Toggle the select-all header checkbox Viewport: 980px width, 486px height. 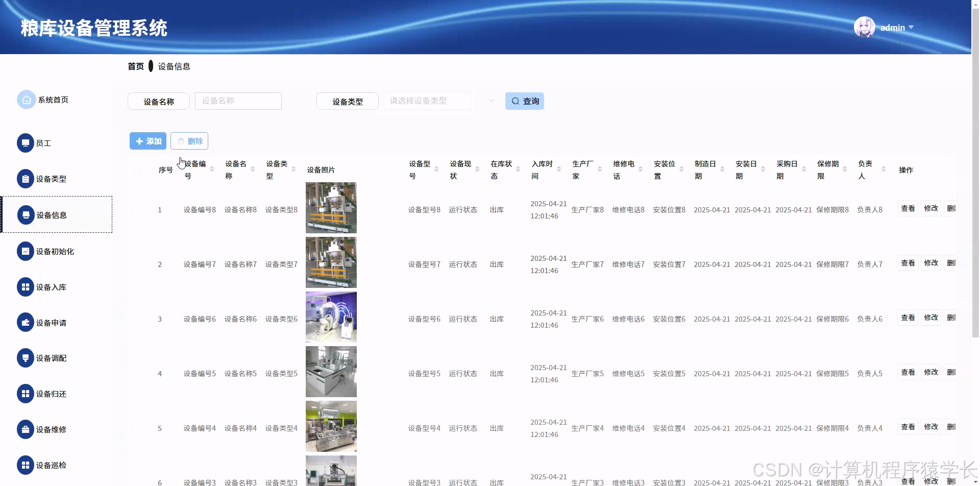136,170
